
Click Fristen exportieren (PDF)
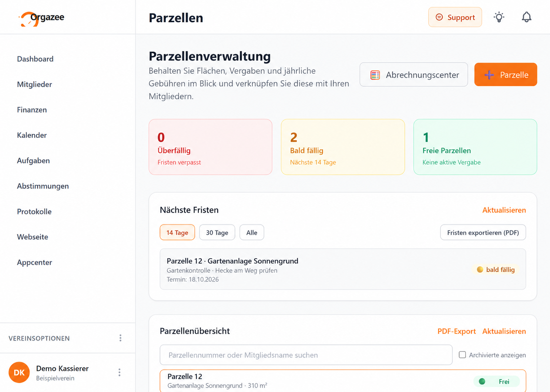pos(483,232)
